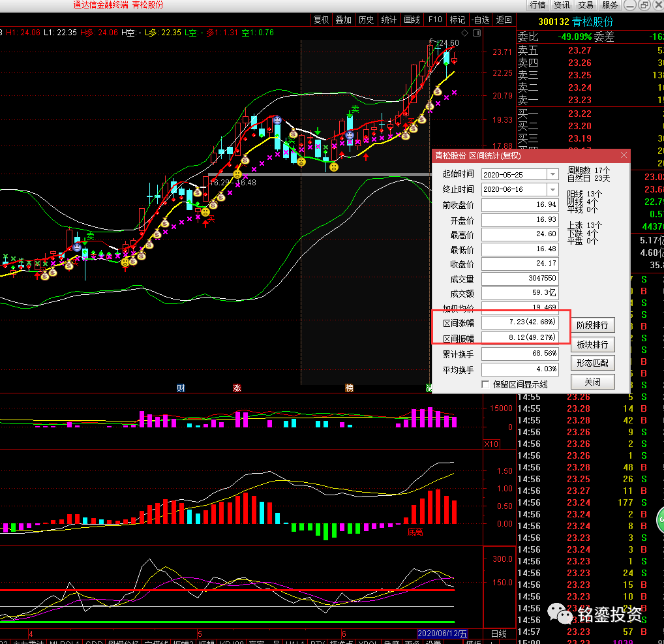Click the X10 scale label on the volume panel
This screenshot has width=664, height=644.
point(491,444)
